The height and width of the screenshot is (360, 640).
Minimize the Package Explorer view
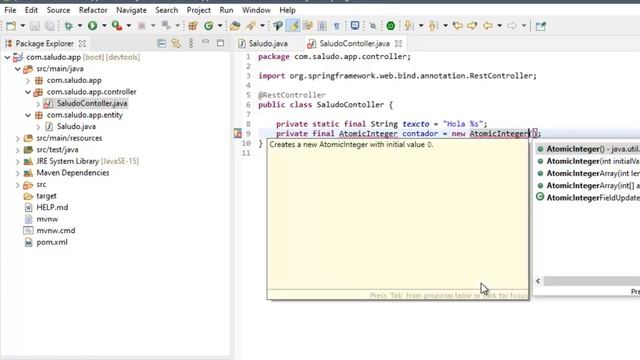(206, 42)
